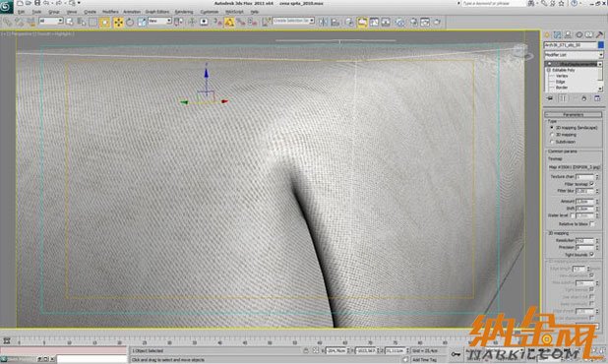This screenshot has width=608, height=364.
Task: Open the MAXScript menu
Action: pyautogui.click(x=234, y=12)
